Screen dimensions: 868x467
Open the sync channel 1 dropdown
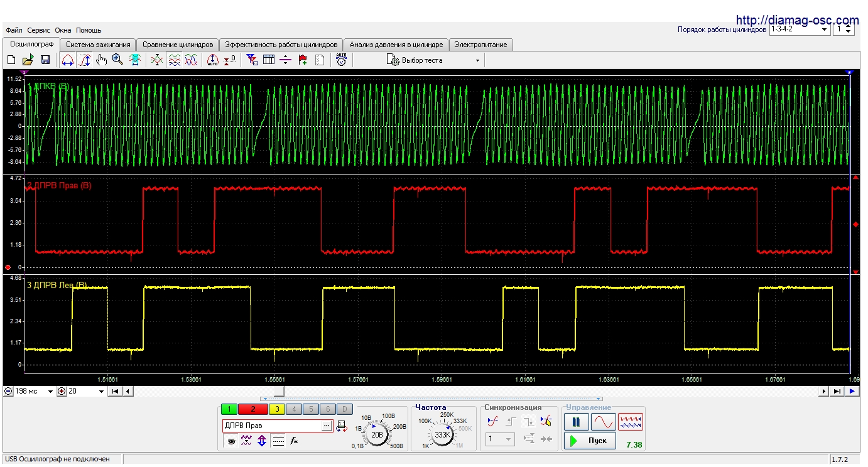[501, 439]
